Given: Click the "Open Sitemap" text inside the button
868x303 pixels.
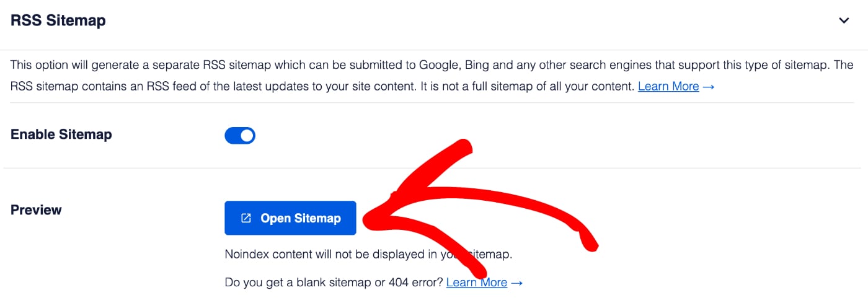Looking at the screenshot, I should pyautogui.click(x=301, y=218).
